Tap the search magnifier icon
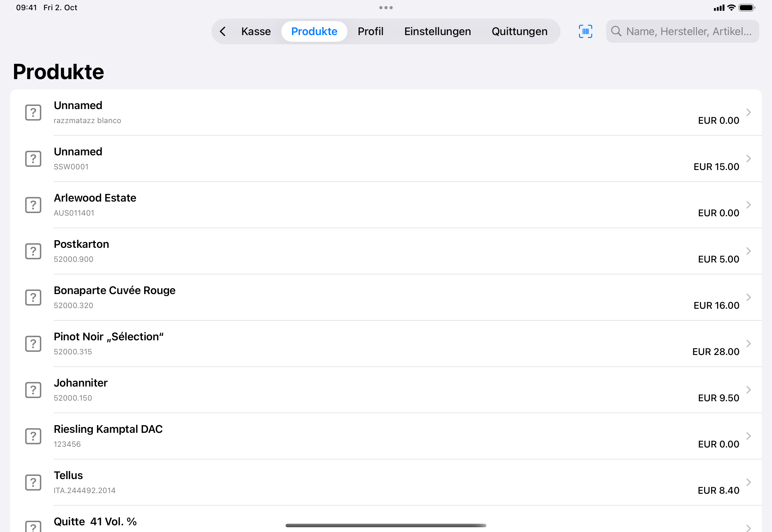 click(616, 31)
